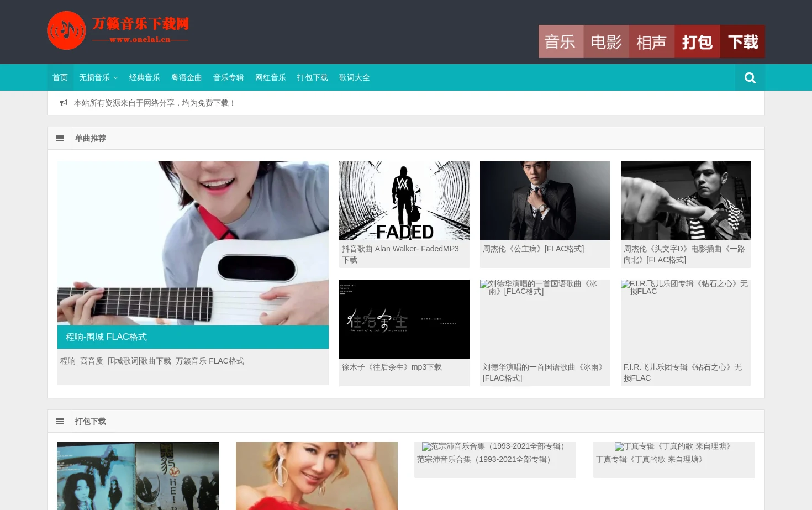Open the 抖音歌曲 Alan Walker- Faded link

[x=401, y=254]
